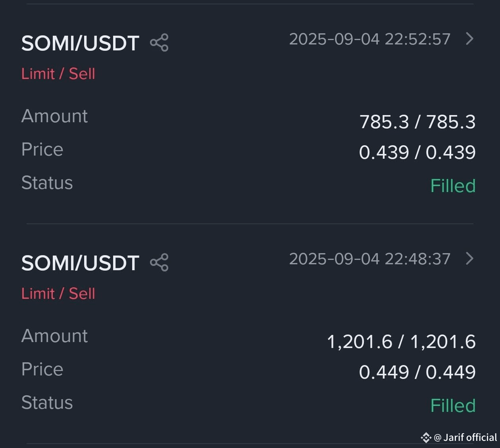Tap the Amount label on the 22:52:57 order

55,116
